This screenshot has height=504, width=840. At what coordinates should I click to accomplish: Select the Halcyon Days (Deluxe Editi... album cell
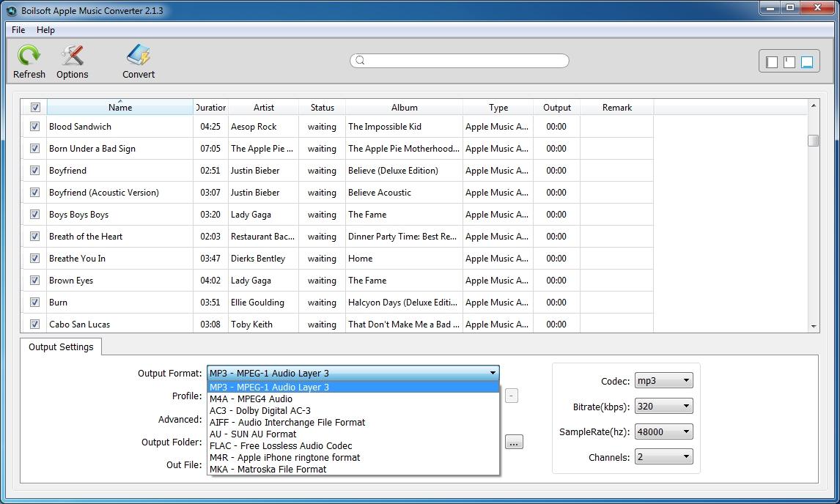(404, 302)
